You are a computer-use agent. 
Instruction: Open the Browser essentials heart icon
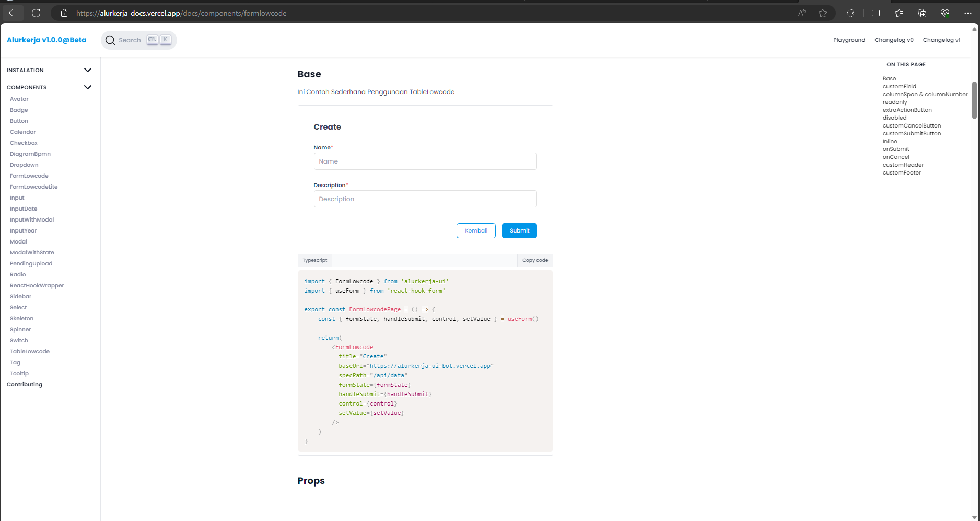click(945, 13)
